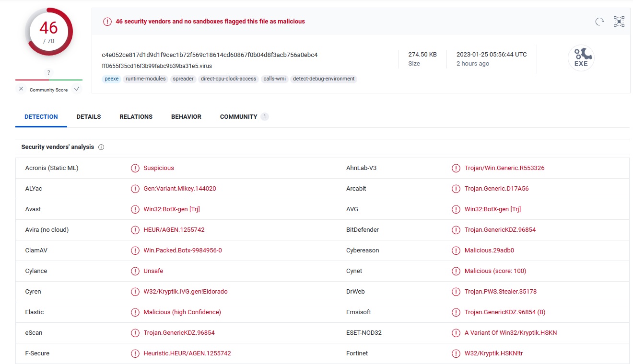Select the DETECTION tab
Viewport: 633px width, 364px height.
[41, 117]
